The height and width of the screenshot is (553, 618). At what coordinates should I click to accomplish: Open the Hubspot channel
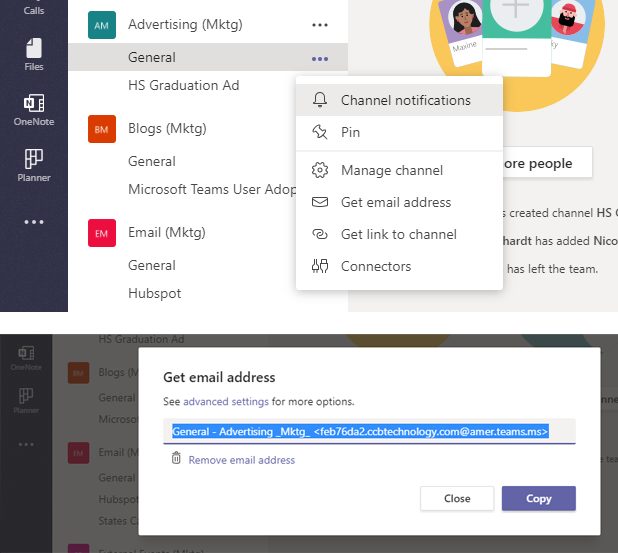click(154, 293)
